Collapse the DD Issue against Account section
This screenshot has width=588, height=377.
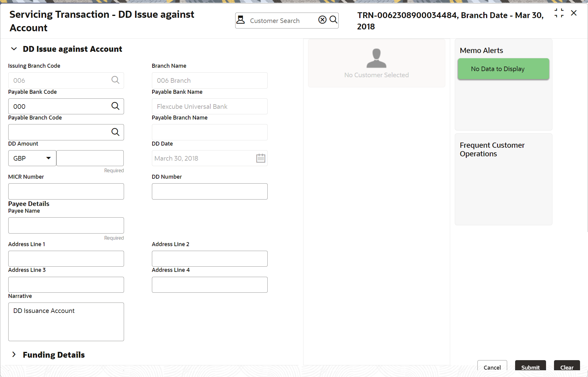click(x=14, y=49)
